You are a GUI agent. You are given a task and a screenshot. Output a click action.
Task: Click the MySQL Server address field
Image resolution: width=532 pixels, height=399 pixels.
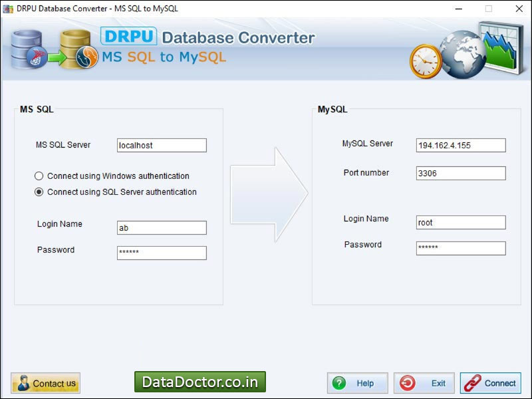click(x=461, y=145)
